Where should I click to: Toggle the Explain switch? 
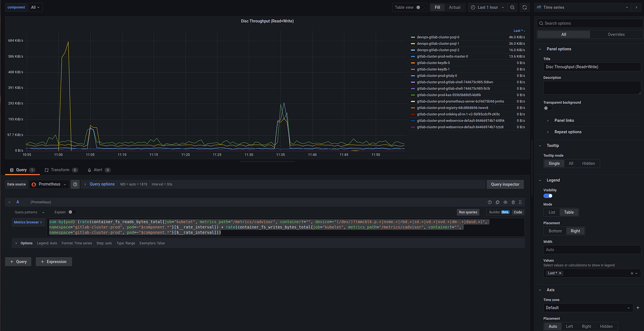click(x=72, y=212)
